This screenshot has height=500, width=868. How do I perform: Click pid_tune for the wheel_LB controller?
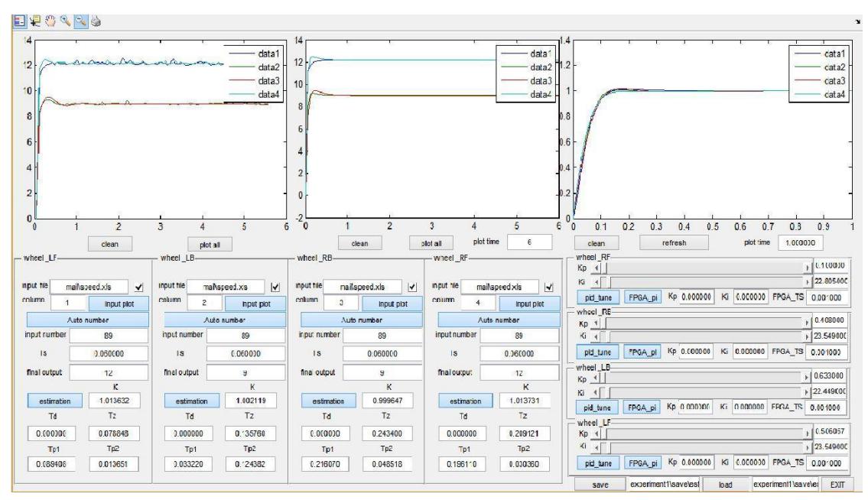pos(597,407)
